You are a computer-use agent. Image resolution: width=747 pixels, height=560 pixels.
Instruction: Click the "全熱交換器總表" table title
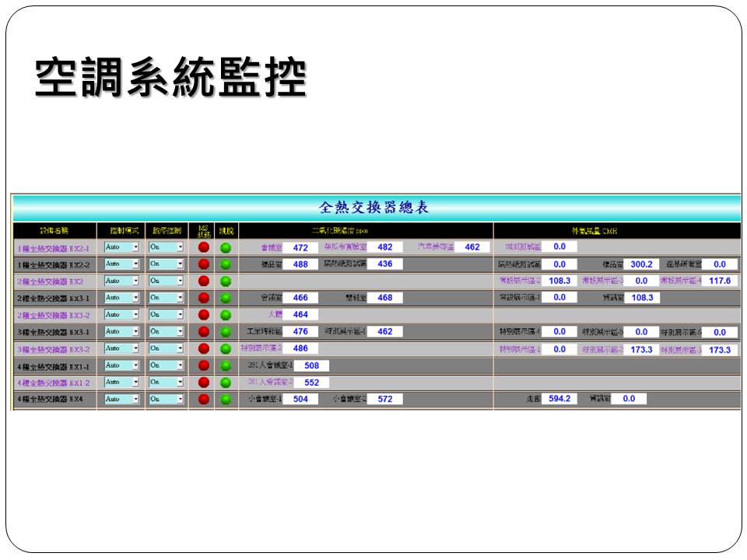(374, 207)
